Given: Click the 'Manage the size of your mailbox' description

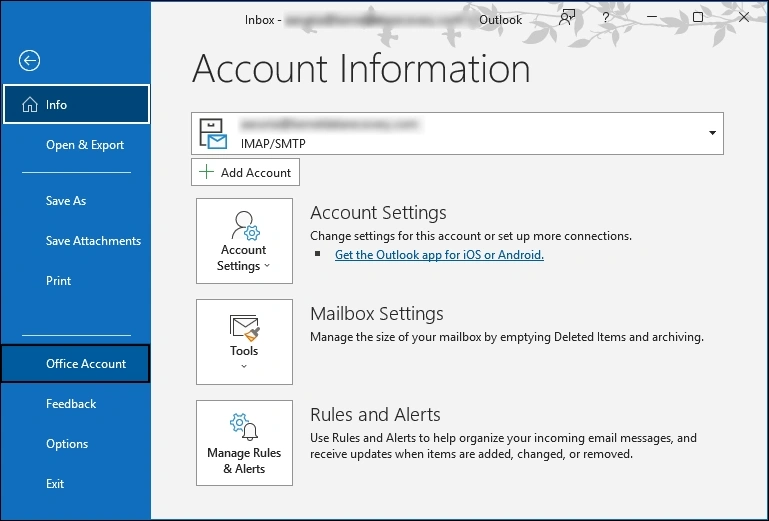Looking at the screenshot, I should [507, 337].
